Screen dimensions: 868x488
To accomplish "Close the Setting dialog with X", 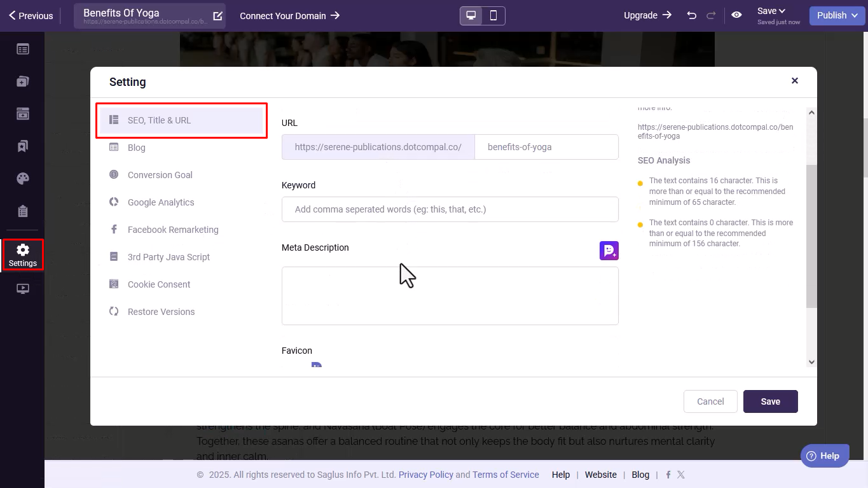I will point(794,81).
